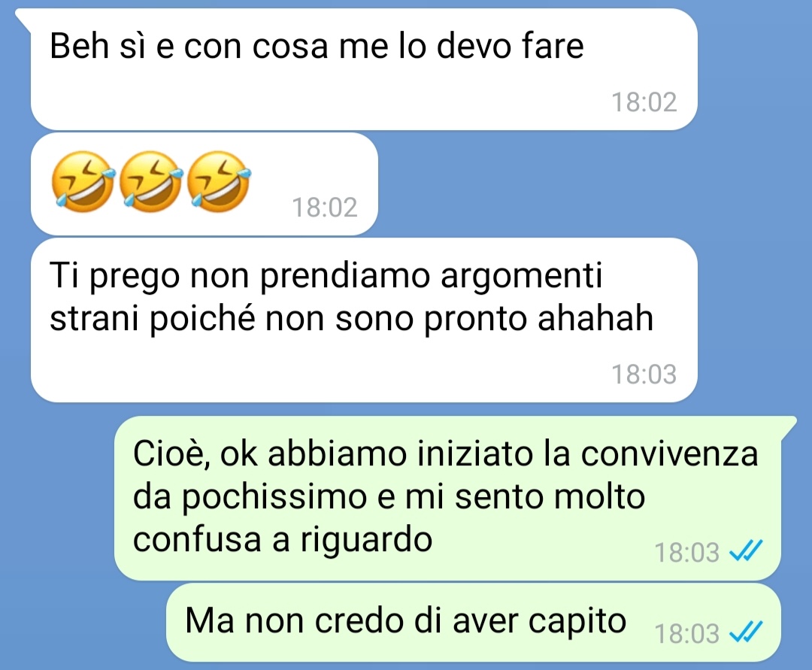This screenshot has height=670, width=812.
Task: Click the word 'ahahah' in the received message
Action: click(595, 317)
